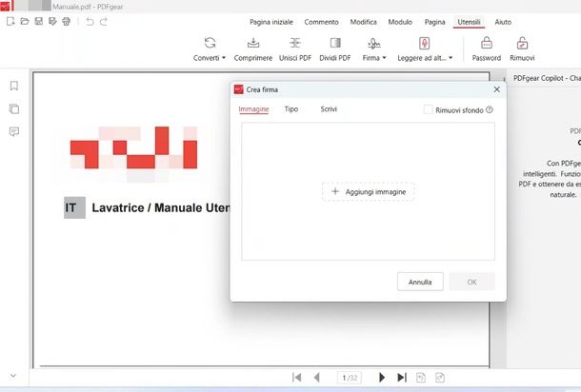Expand the Firma dropdown arrow

click(384, 58)
